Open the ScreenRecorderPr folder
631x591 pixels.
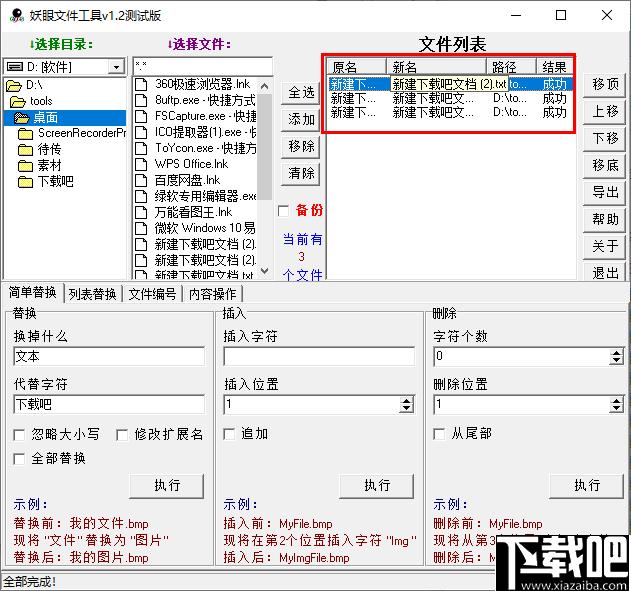coord(72,133)
